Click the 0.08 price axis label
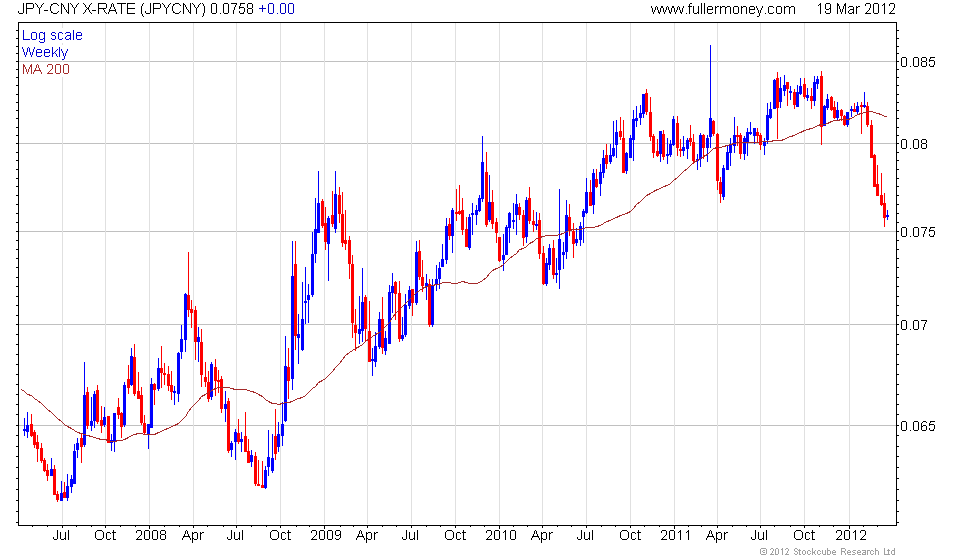Screen dimensions: 980x560 click(x=914, y=144)
